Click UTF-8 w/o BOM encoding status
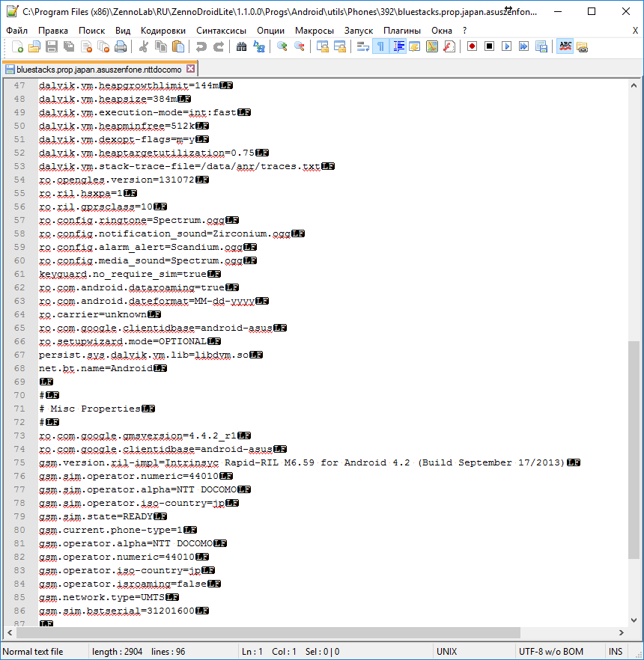The width and height of the screenshot is (644, 660). point(551,652)
